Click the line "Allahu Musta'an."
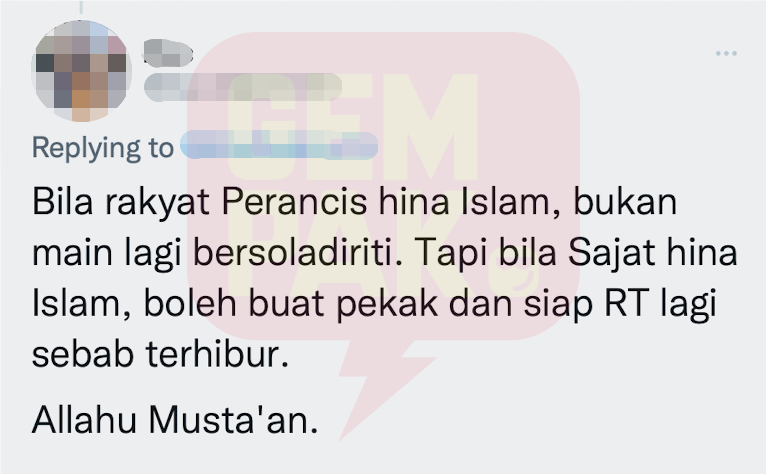Image resolution: width=766 pixels, height=474 pixels. click(x=175, y=420)
